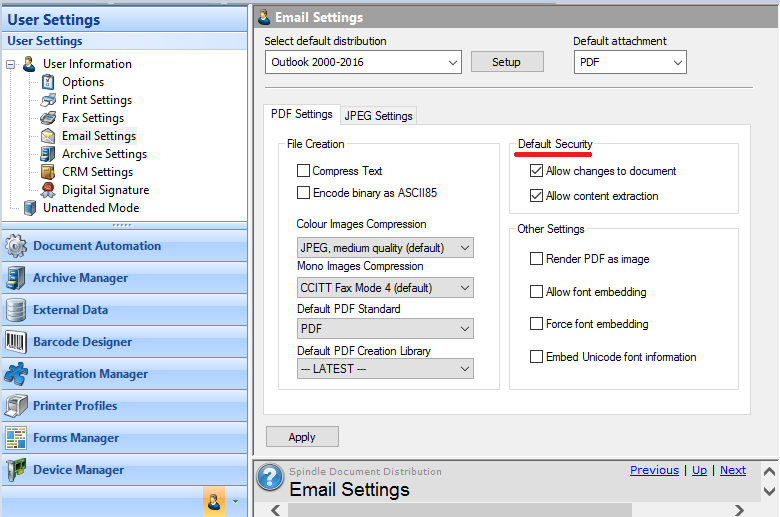Open the Integration Manager section
Viewport: 780px width, 517px height.
point(124,374)
